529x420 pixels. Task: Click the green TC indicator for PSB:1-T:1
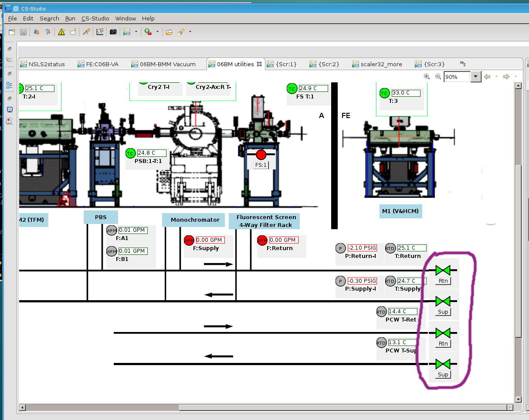[x=130, y=153]
